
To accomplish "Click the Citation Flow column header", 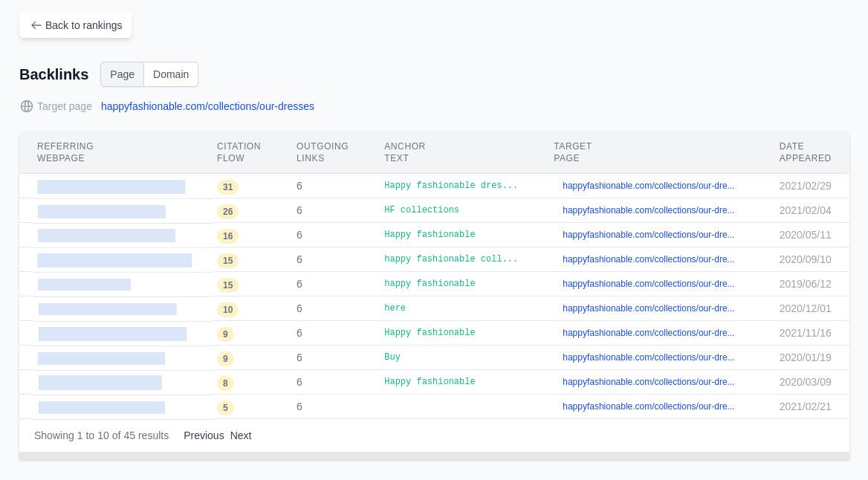I will pos(239,152).
